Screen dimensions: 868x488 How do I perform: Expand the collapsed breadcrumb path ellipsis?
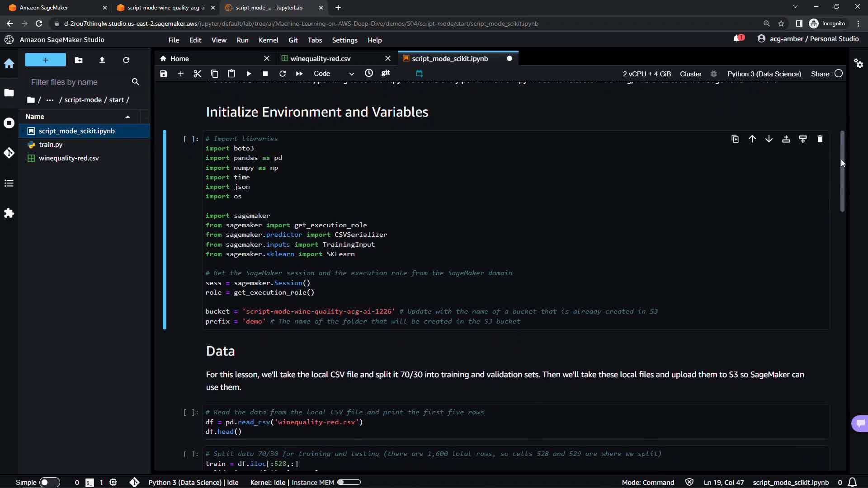click(x=50, y=100)
